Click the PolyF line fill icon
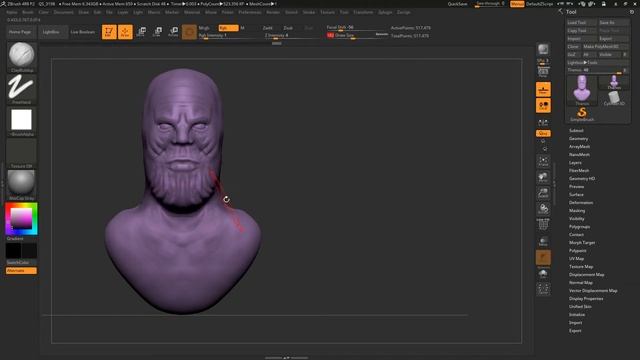This screenshot has height=360, width=640. [543, 224]
